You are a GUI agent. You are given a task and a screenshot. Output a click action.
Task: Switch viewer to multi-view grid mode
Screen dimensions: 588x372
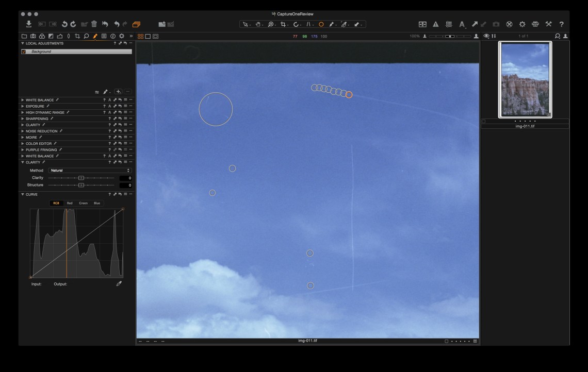click(141, 36)
